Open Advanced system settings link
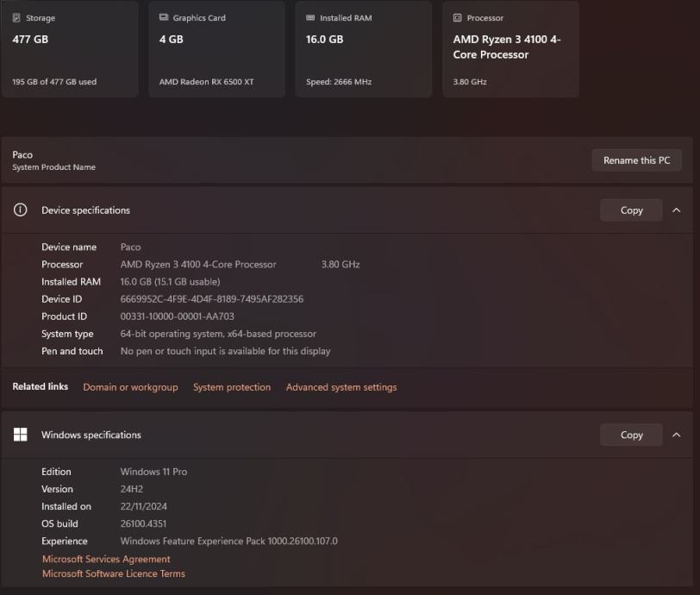The image size is (700, 595). coord(341,387)
